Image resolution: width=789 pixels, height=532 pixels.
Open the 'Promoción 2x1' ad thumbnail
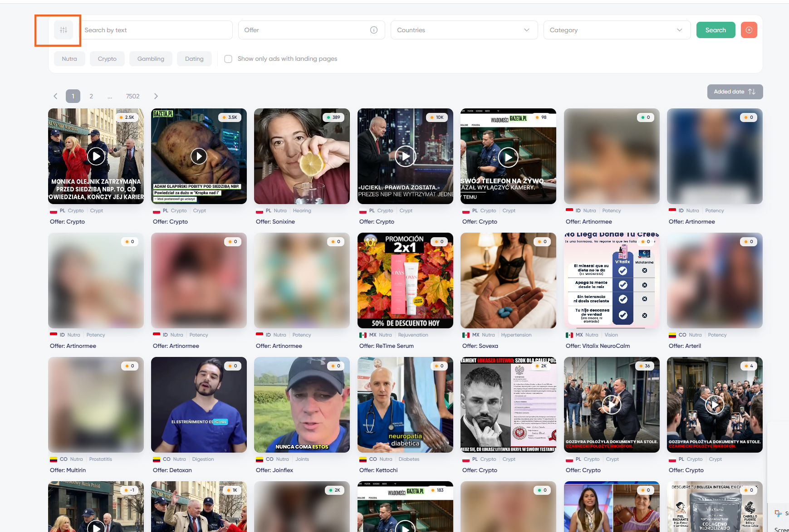pos(405,280)
